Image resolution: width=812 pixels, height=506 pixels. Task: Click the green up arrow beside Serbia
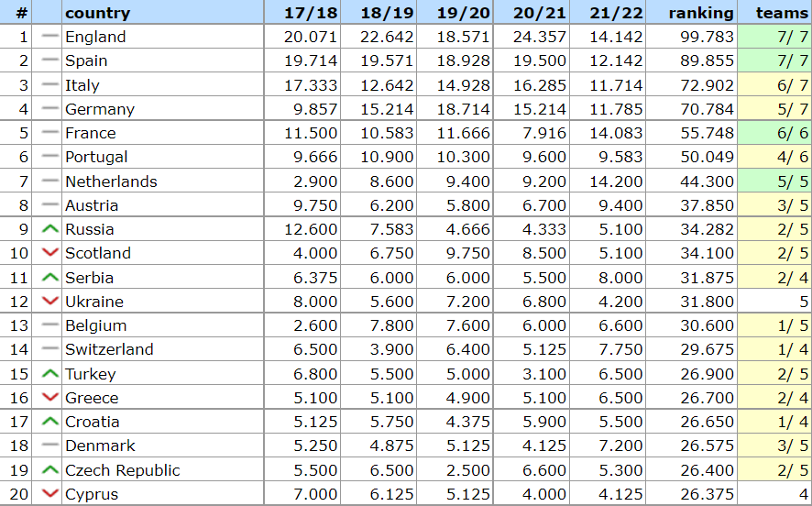click(x=49, y=278)
